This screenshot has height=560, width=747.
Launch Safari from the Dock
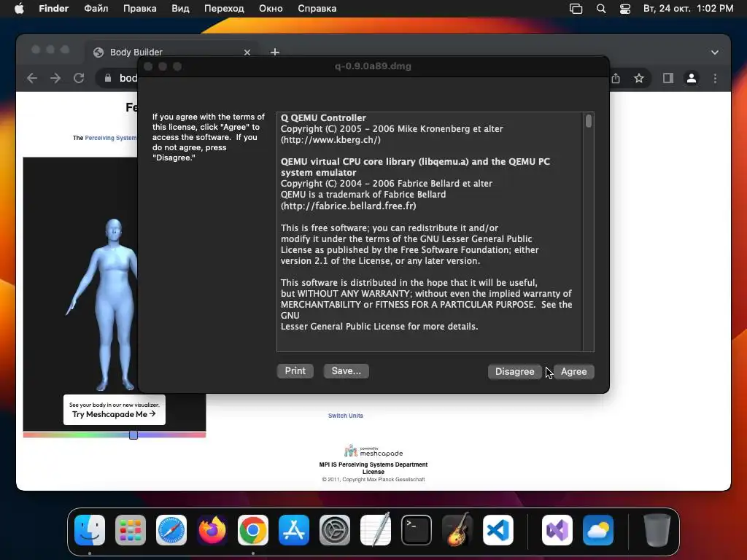tap(171, 530)
